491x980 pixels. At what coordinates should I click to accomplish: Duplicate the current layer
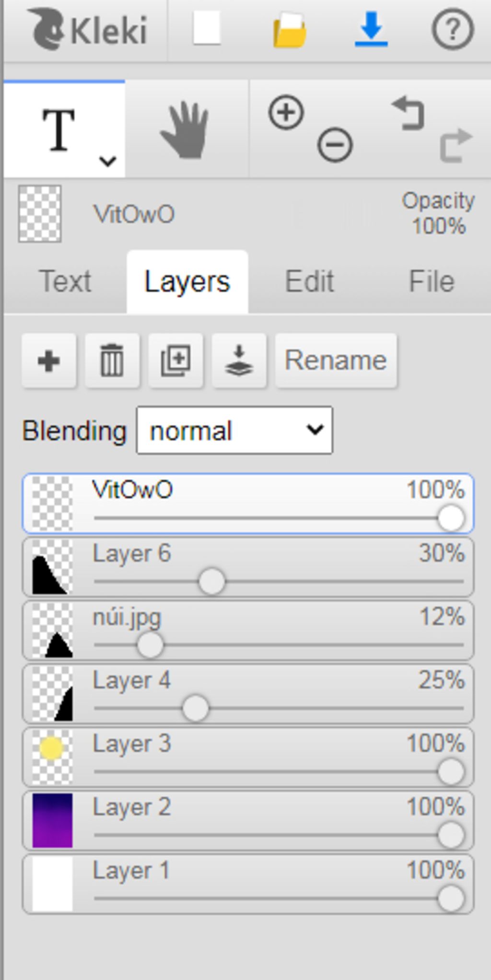175,361
